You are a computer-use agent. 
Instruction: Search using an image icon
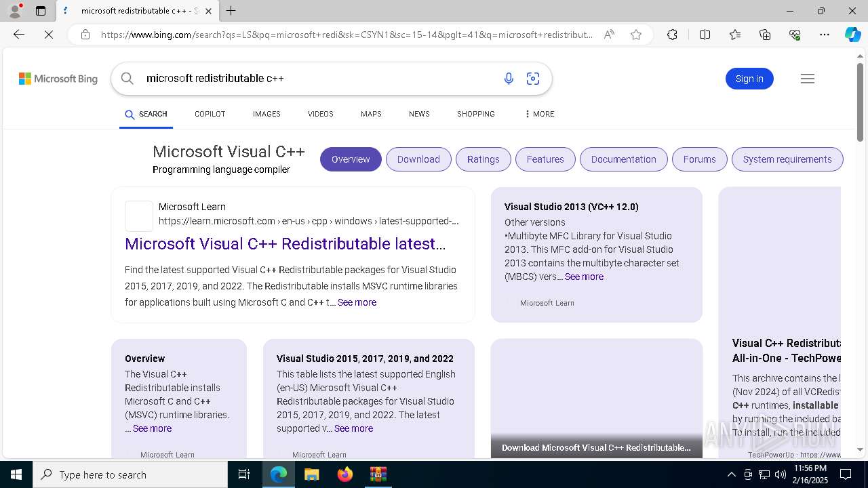point(533,79)
